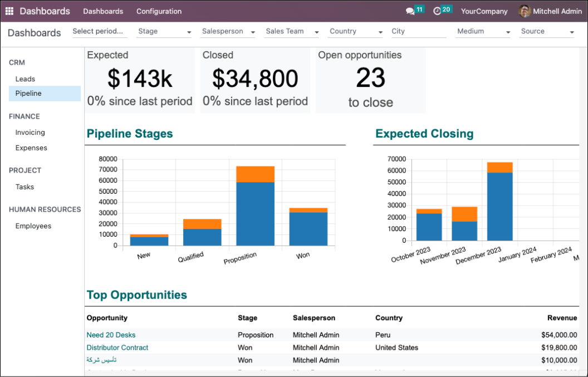
Task: Open the Configuration menu
Action: click(159, 11)
